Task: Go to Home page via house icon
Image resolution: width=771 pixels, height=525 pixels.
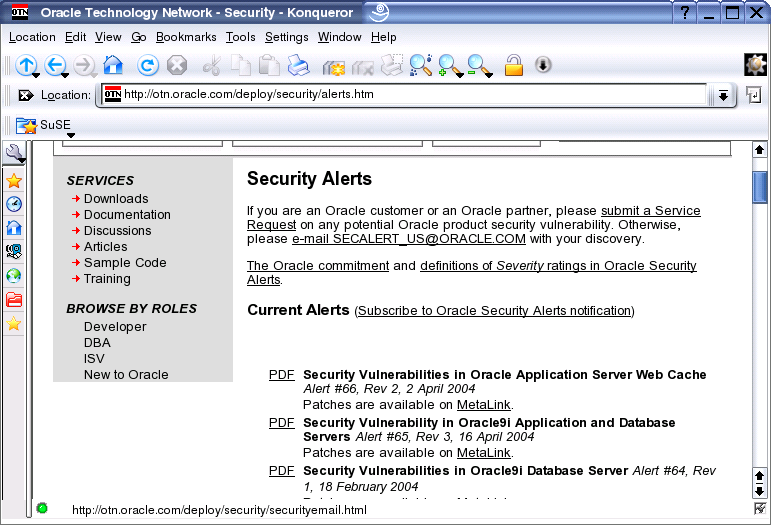Action: pyautogui.click(x=113, y=65)
